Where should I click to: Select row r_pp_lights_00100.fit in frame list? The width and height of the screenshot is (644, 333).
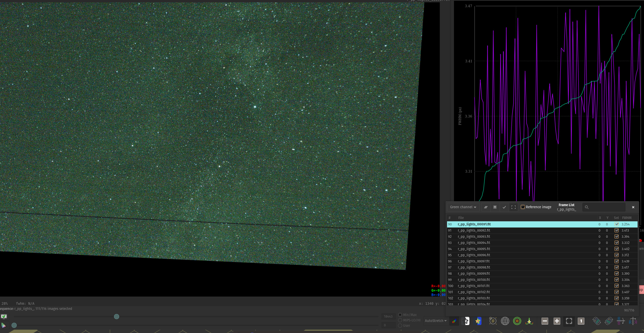(474, 280)
